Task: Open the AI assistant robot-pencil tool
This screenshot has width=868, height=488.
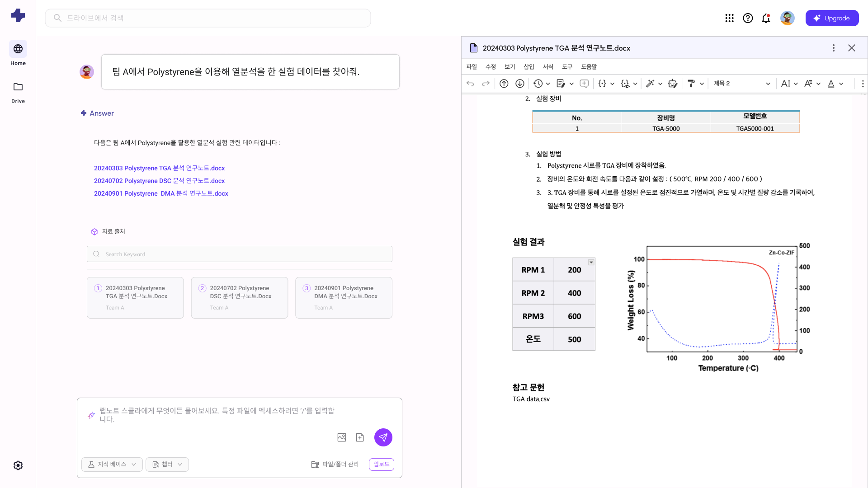Action: (673, 84)
